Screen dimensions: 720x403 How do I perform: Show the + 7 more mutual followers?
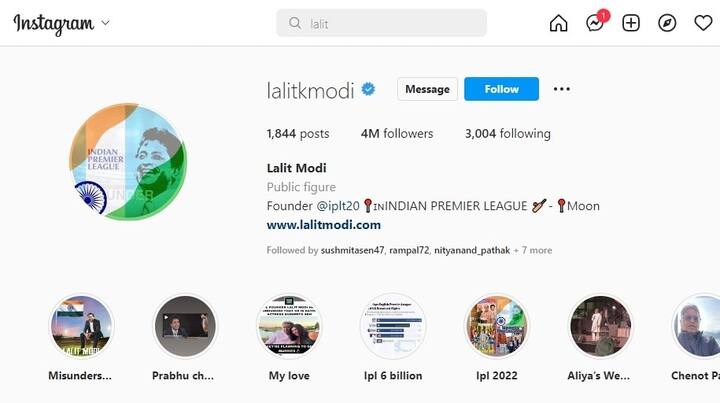coord(533,250)
